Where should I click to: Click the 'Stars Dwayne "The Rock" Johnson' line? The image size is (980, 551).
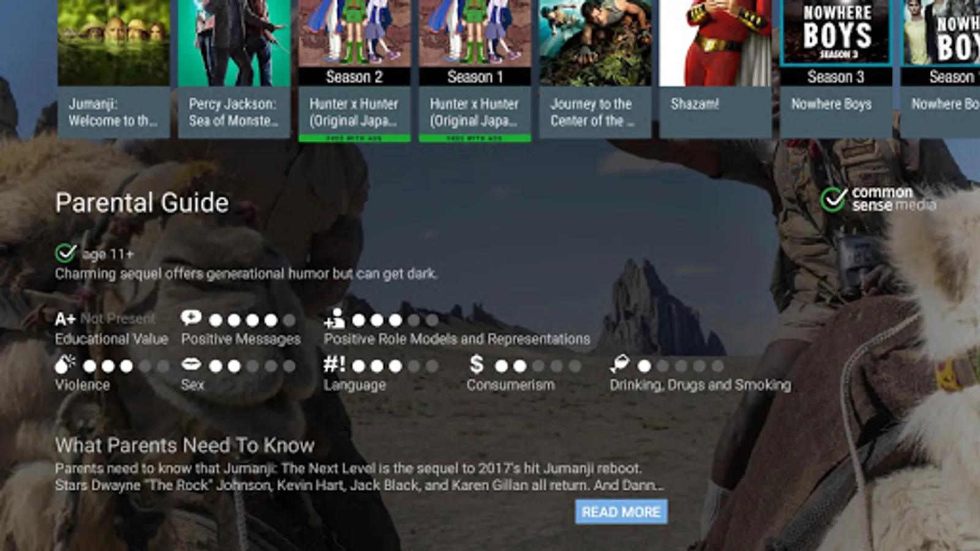coord(359,485)
